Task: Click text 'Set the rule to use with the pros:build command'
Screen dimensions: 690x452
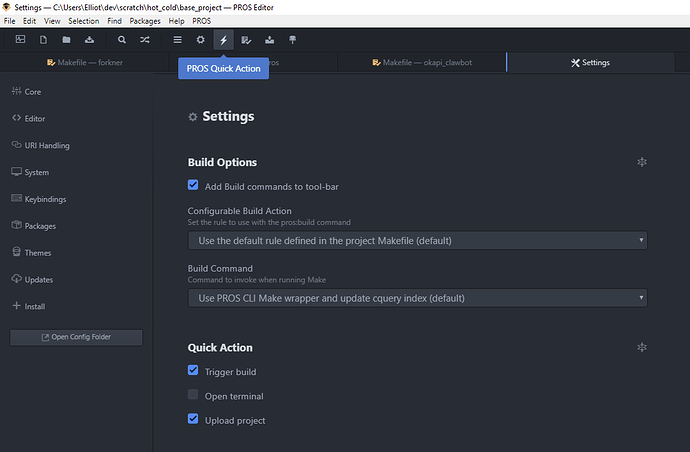Action: (269, 222)
